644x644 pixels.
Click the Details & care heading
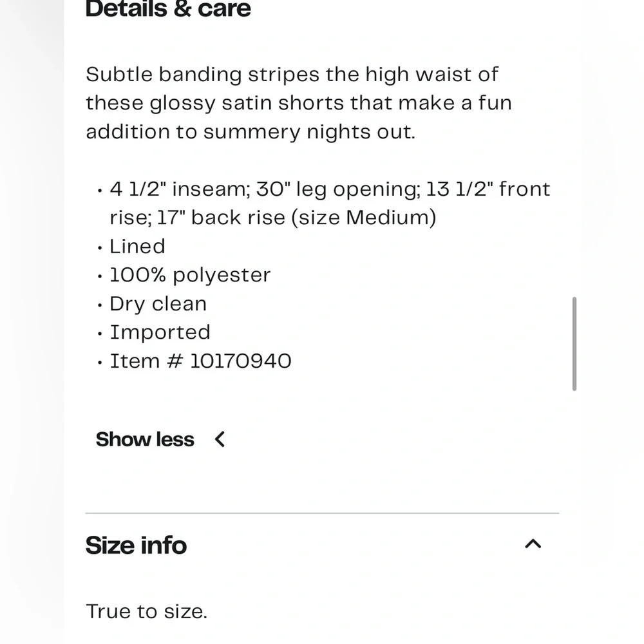(168, 9)
